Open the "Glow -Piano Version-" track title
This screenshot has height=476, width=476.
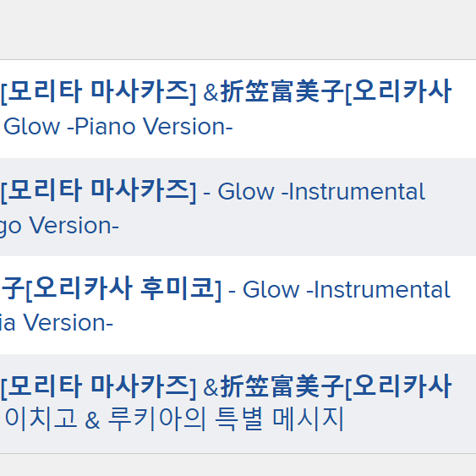118,126
